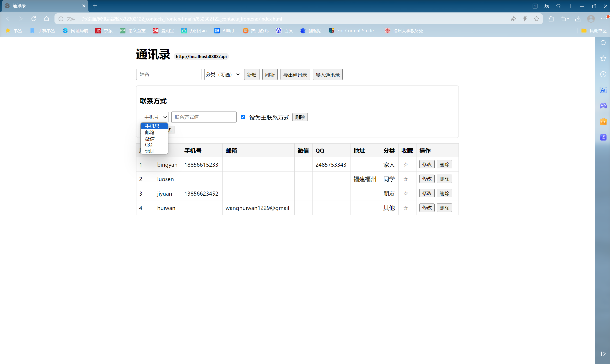Open the browser home page icon

(x=47, y=19)
